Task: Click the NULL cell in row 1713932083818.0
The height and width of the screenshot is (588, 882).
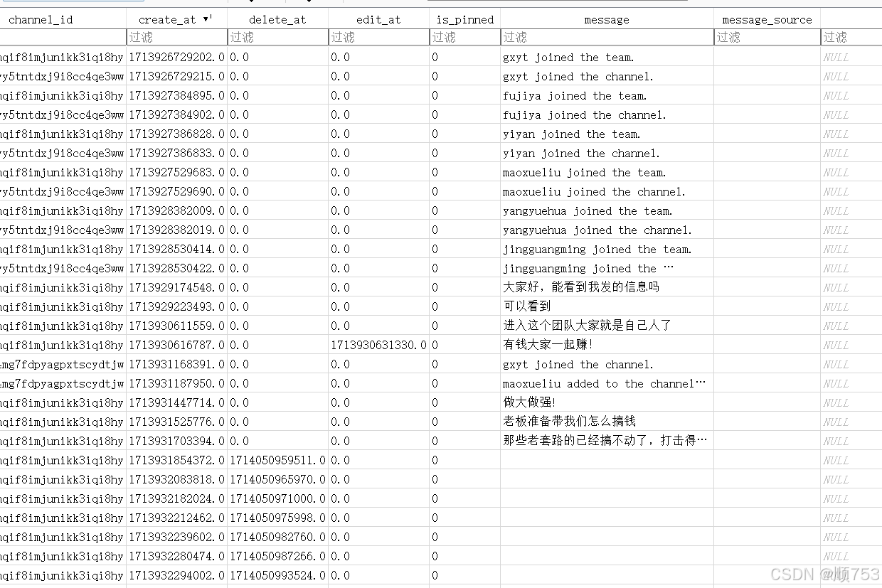Action: click(851, 479)
